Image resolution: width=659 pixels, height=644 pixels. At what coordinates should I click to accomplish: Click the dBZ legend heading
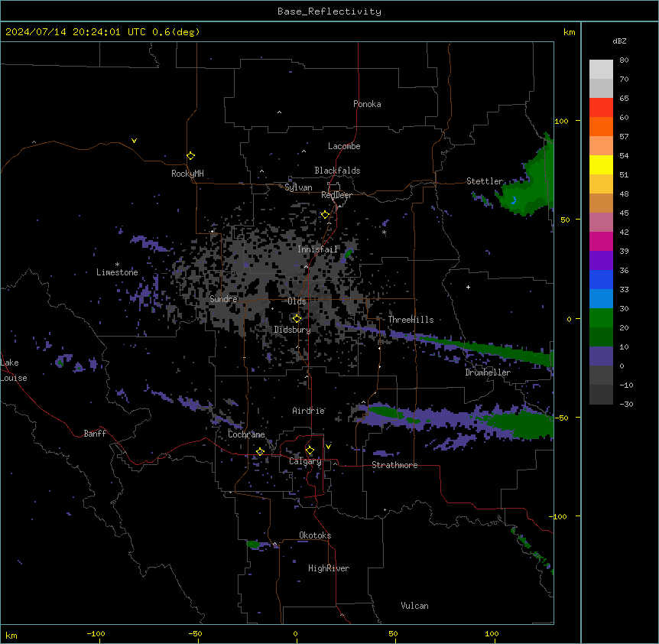(619, 41)
